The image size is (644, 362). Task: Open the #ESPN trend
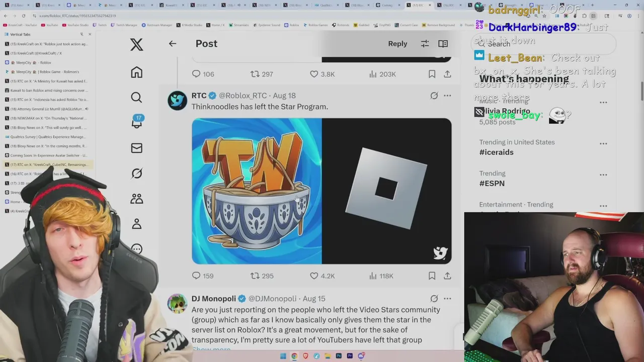coord(492,184)
